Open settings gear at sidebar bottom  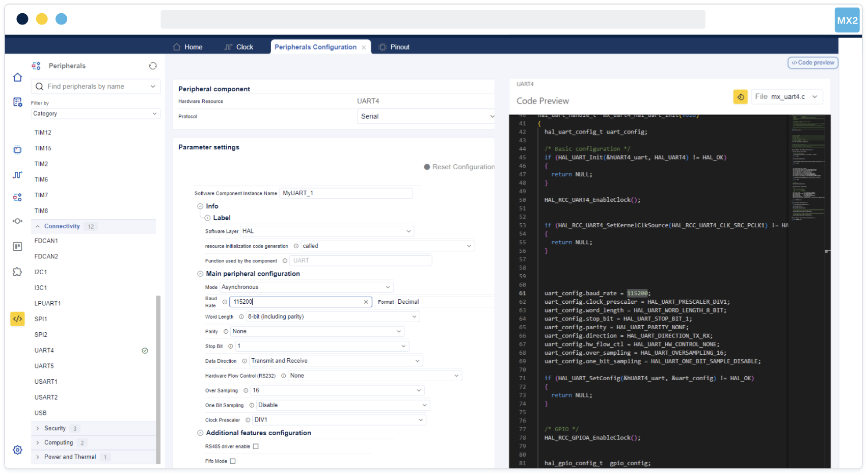17,450
